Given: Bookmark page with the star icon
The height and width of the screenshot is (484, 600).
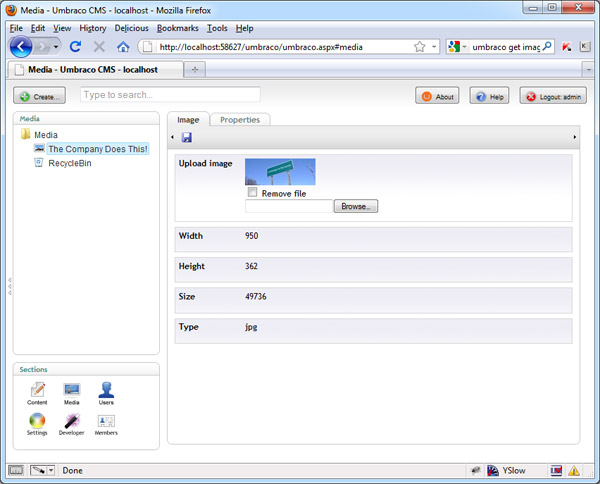Looking at the screenshot, I should (419, 47).
